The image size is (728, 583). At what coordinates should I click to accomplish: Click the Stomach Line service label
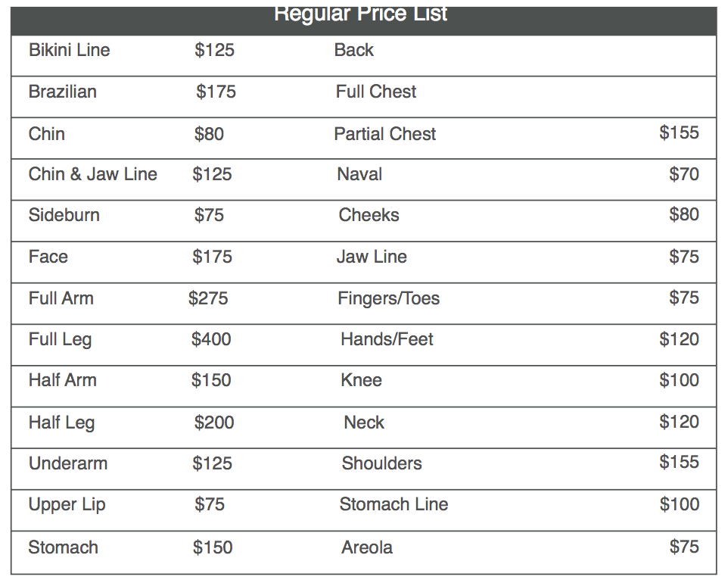coord(394,504)
